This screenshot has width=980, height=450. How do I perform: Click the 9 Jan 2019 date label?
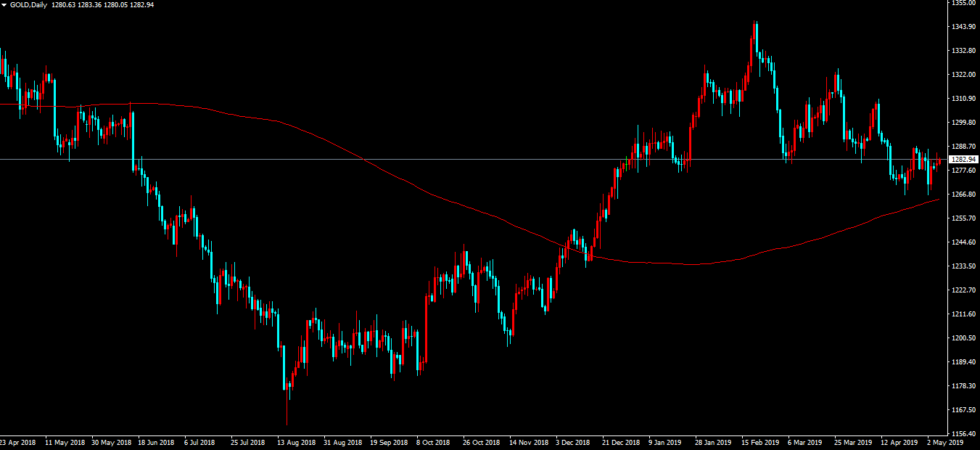click(665, 441)
